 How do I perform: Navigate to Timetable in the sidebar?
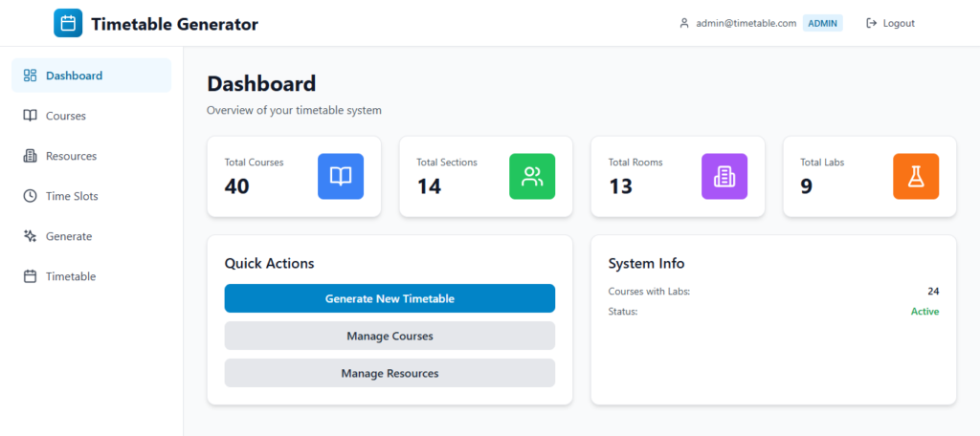coord(71,276)
